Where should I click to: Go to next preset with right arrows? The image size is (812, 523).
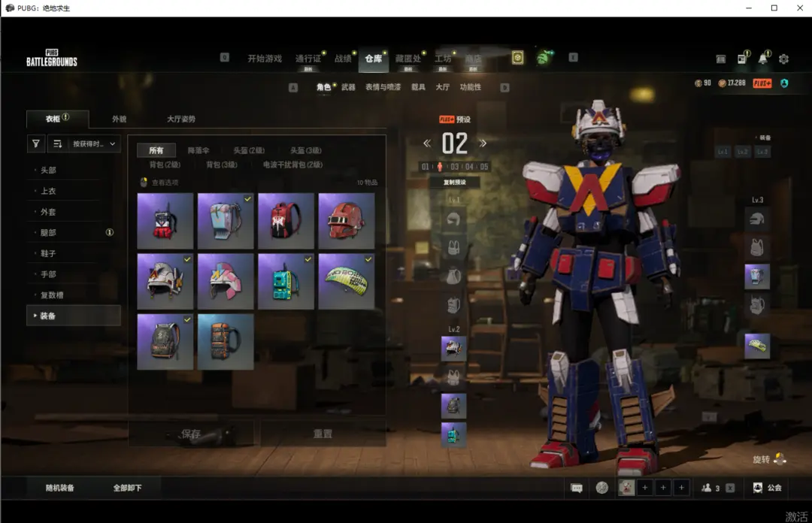tap(483, 144)
